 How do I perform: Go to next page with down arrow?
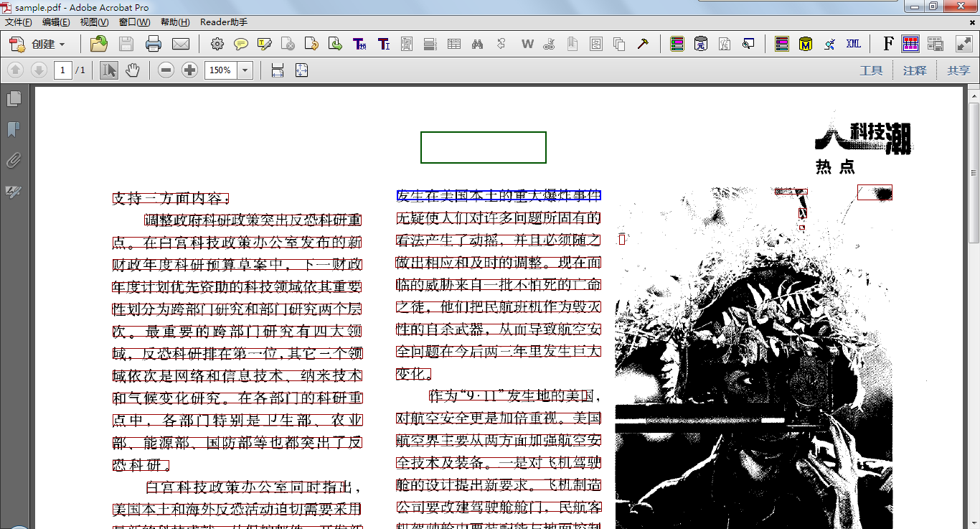pyautogui.click(x=39, y=70)
